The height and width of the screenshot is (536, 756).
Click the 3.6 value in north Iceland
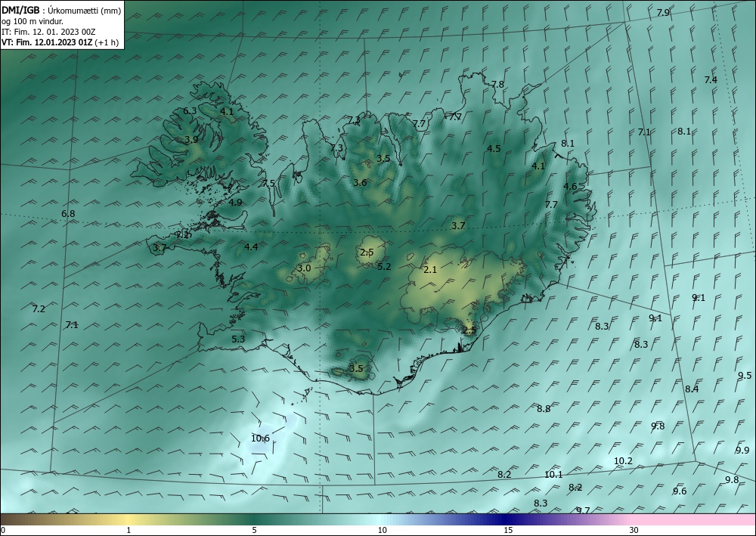click(360, 183)
